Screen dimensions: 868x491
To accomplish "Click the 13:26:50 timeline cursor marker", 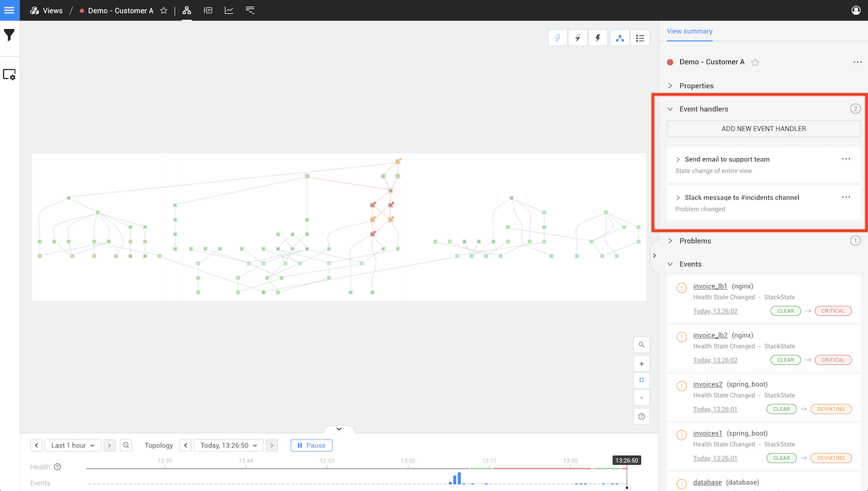I will point(627,460).
